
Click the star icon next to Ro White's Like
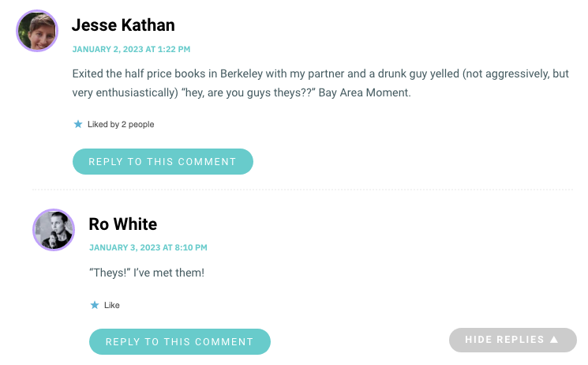point(95,305)
